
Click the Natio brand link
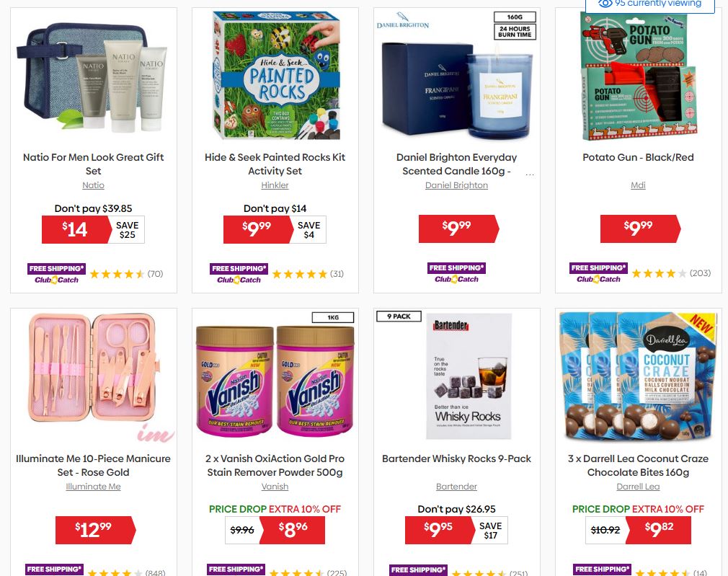(93, 185)
